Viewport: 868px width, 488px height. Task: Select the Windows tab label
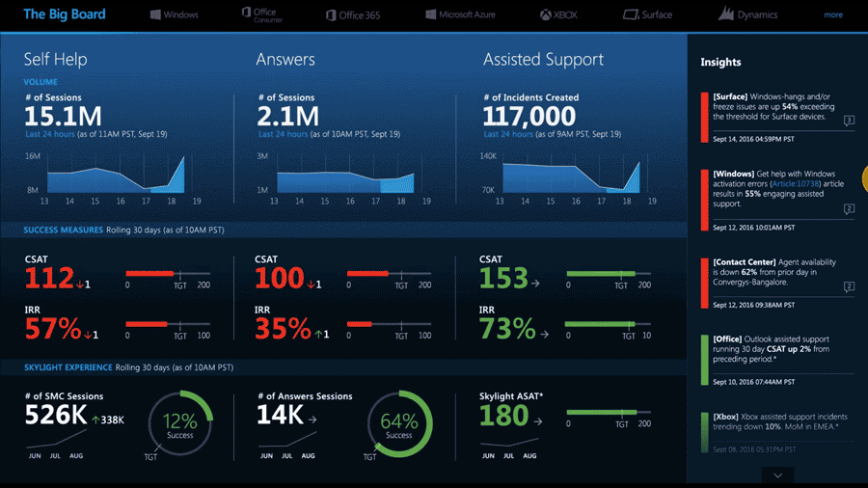point(181,14)
